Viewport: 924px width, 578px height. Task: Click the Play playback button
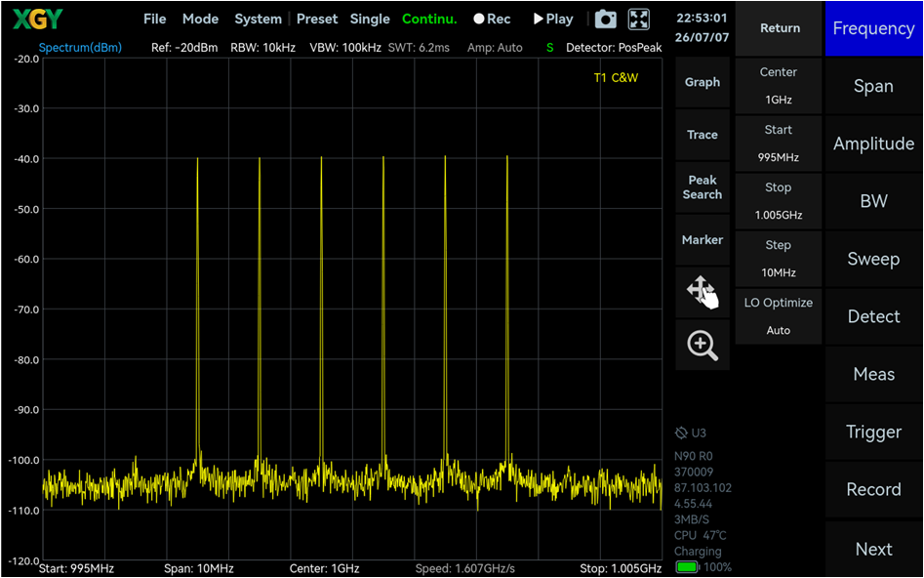click(x=553, y=19)
